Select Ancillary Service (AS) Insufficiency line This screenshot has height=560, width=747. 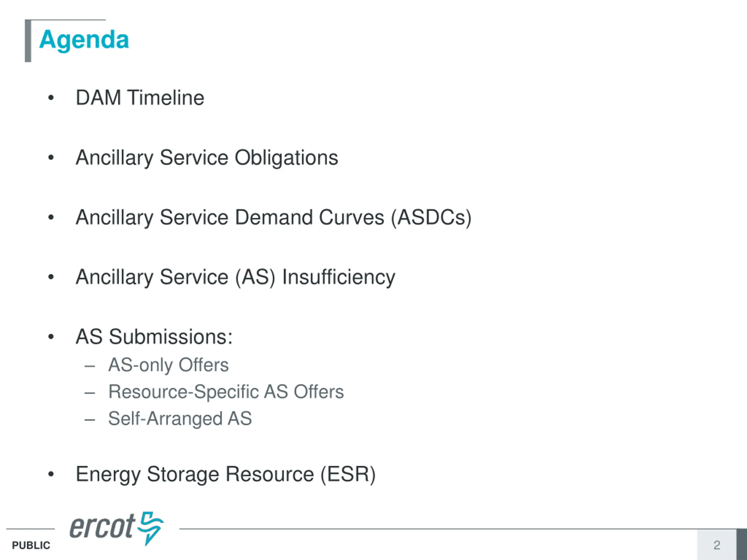pos(235,277)
